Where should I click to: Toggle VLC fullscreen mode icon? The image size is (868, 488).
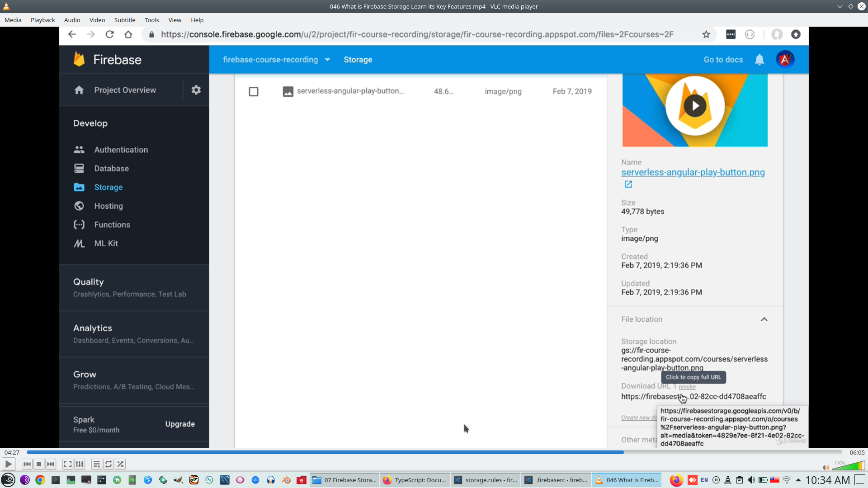(67, 464)
